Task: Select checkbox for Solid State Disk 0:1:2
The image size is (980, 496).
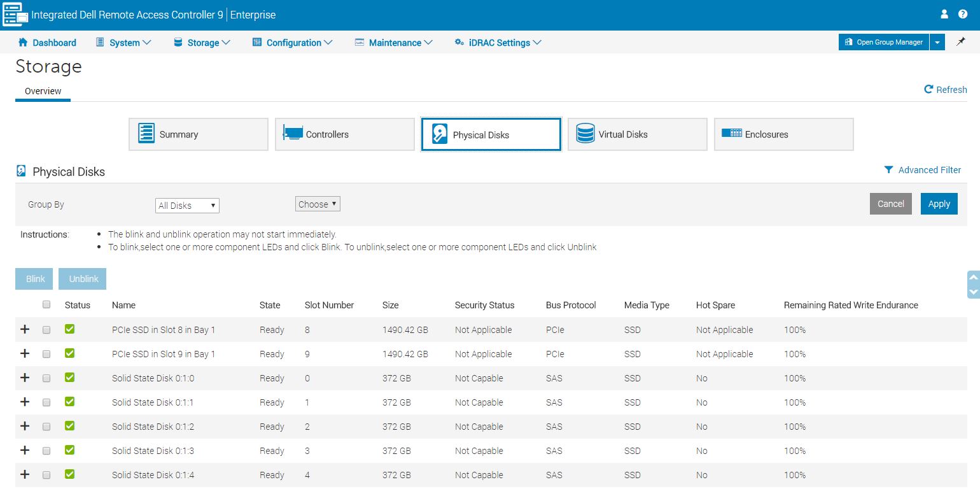Action: 46,427
